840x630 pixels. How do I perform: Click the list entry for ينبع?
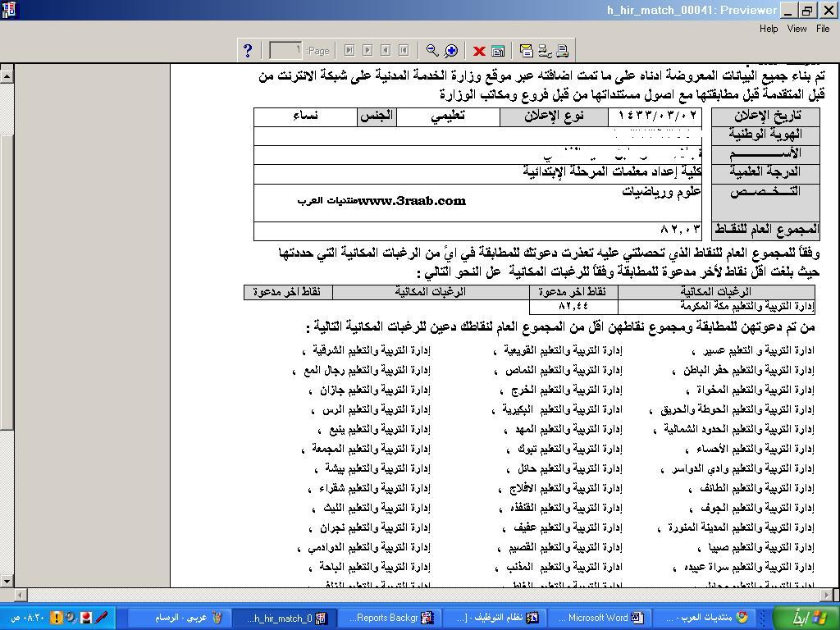tap(374, 430)
